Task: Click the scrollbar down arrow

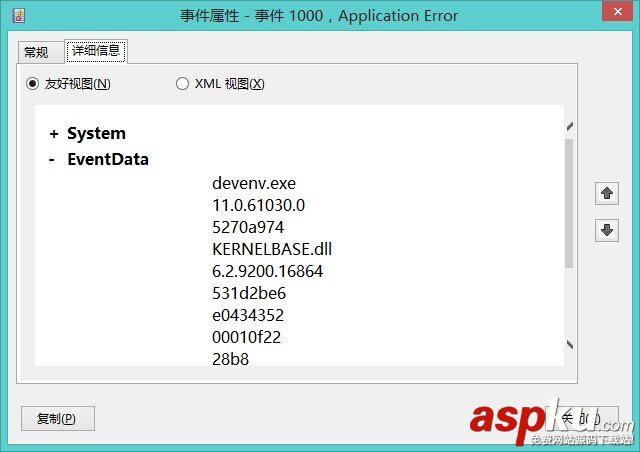Action: coord(570,345)
